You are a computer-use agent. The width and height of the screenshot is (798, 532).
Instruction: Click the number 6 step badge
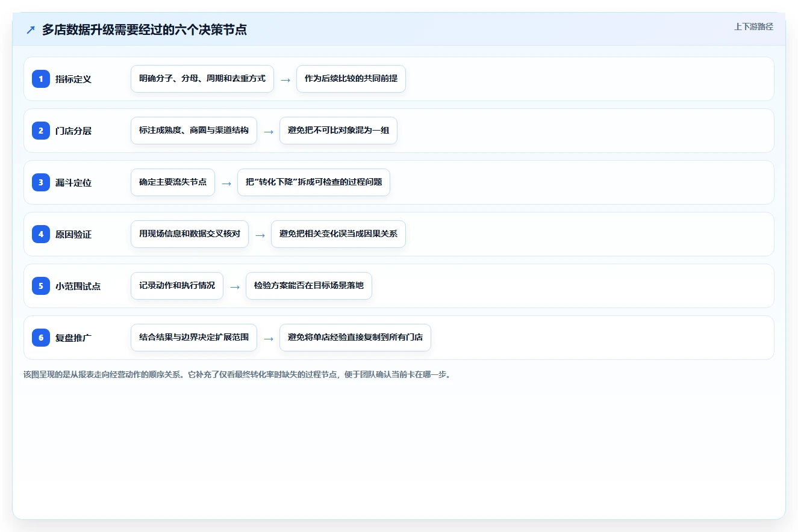[x=41, y=338]
